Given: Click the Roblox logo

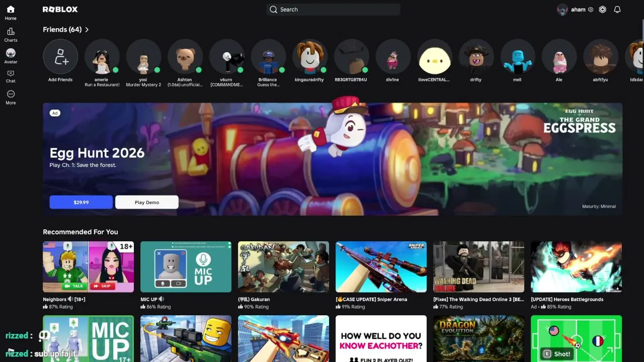Looking at the screenshot, I should pos(60,10).
